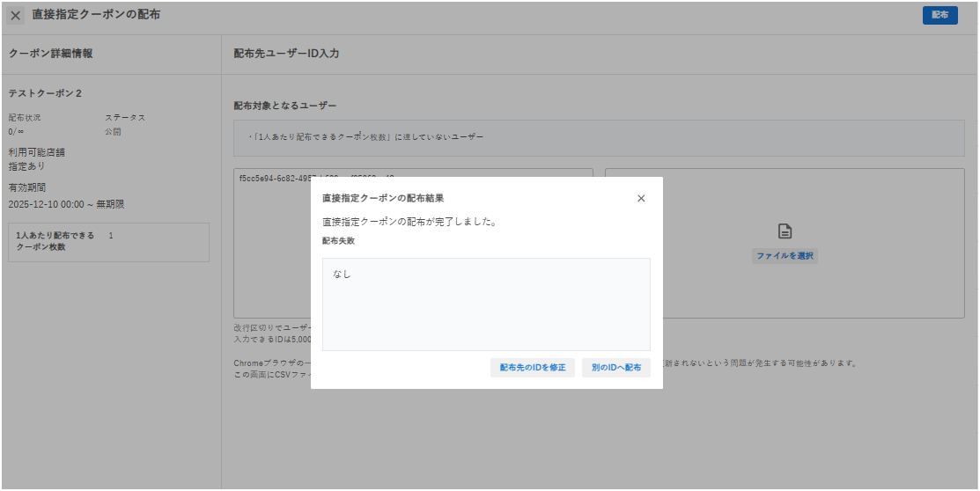Click the 配布失敗 result box showing なし

486,304
